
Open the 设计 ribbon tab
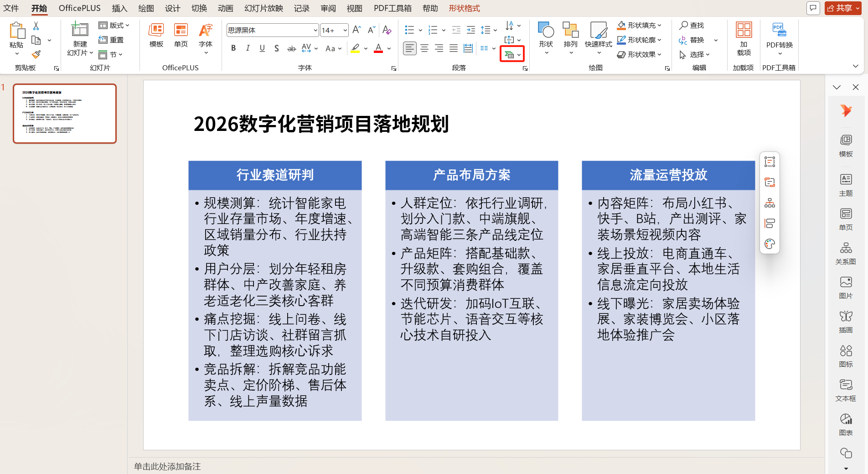pos(172,8)
